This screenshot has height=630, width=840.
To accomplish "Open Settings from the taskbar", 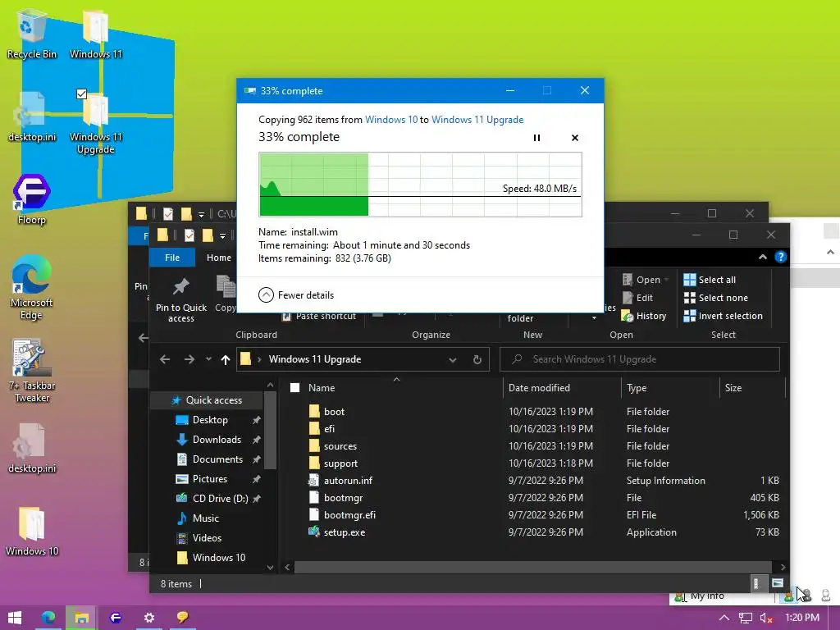I will click(149, 618).
